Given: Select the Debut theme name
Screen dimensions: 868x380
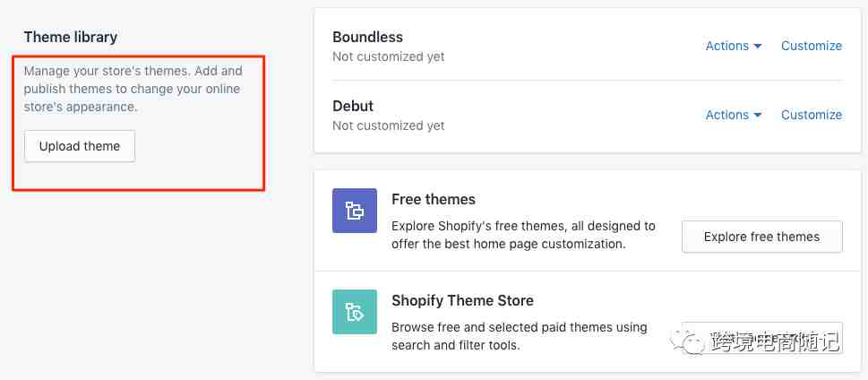Looking at the screenshot, I should pos(353,106).
